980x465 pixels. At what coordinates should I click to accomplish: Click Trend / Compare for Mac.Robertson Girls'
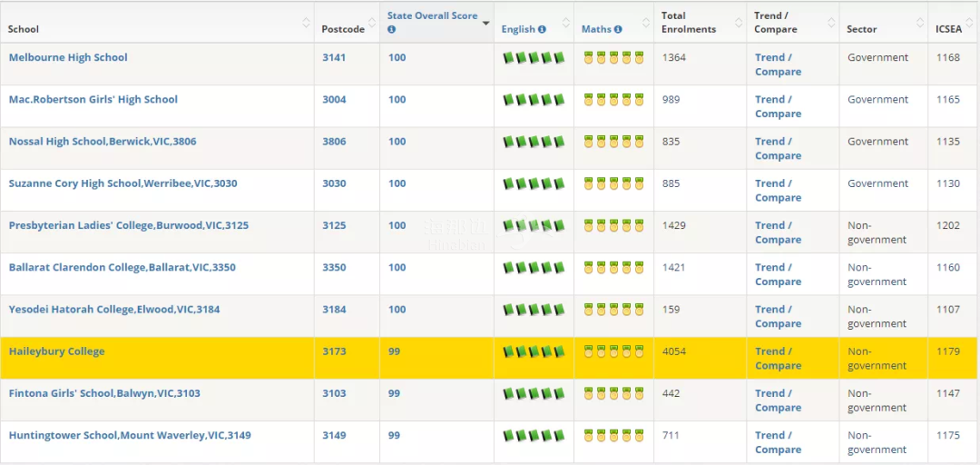779,106
